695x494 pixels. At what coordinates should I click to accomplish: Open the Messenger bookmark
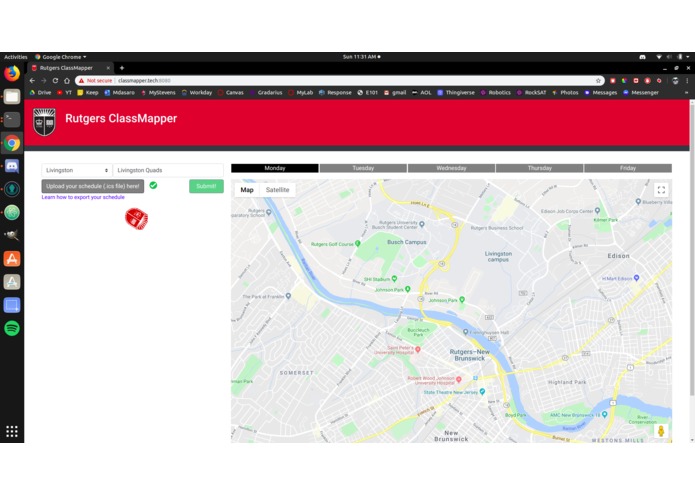click(641, 93)
